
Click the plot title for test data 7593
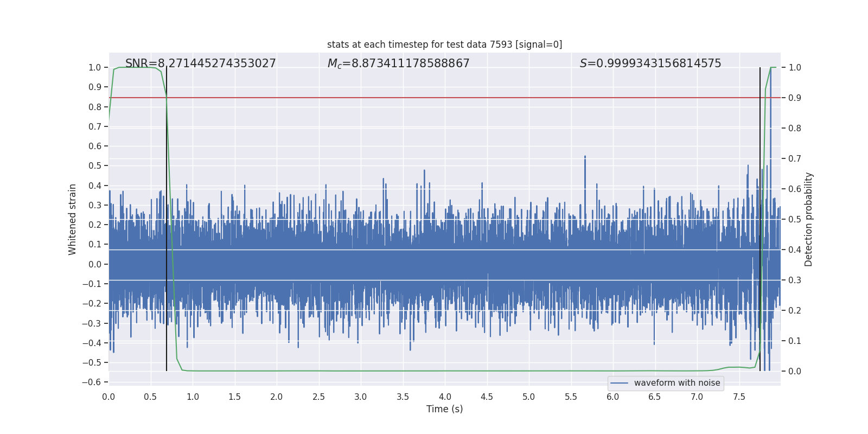(x=444, y=44)
